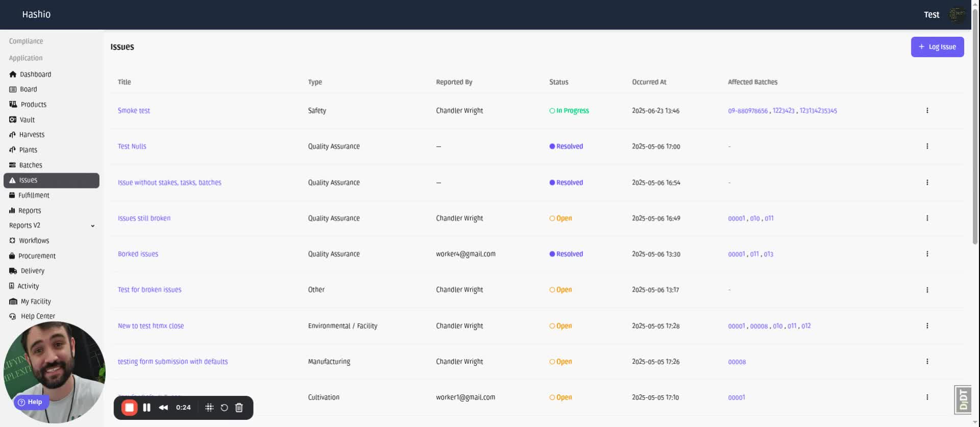Click the recorder grid effects icon
Screen dimensions: 980x427
[x=209, y=408]
